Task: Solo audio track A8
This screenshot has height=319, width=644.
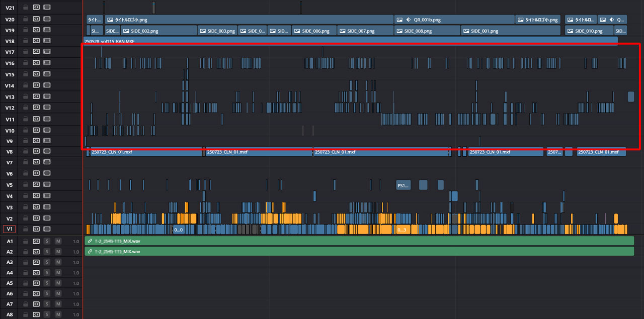Action: [x=47, y=314]
